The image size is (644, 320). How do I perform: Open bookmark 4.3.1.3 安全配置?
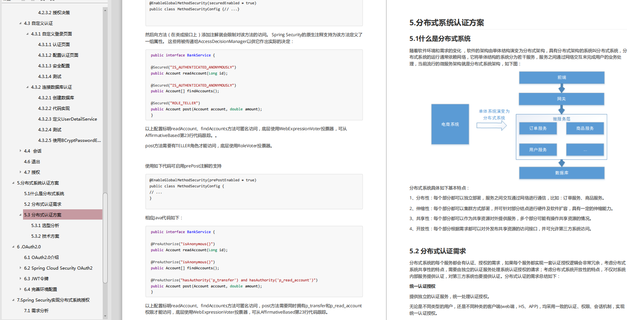coord(54,66)
